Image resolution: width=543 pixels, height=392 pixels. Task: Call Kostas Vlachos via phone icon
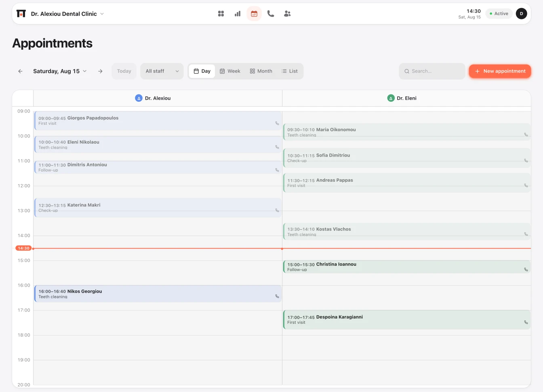(526, 234)
